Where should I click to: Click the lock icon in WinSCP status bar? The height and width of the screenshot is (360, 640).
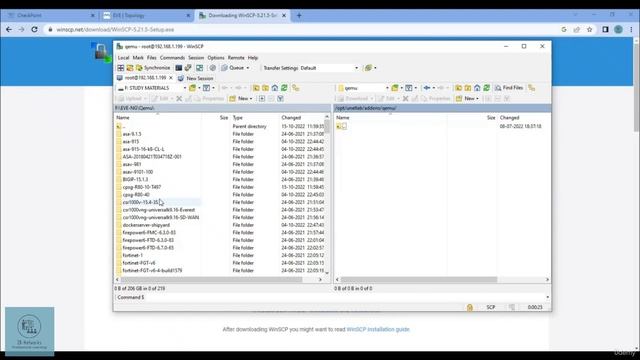[x=470, y=307]
